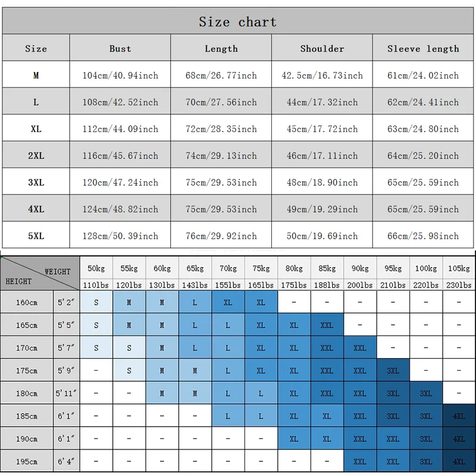Select the 230lbs weight header
The height and width of the screenshot is (476, 476).
[459, 285]
